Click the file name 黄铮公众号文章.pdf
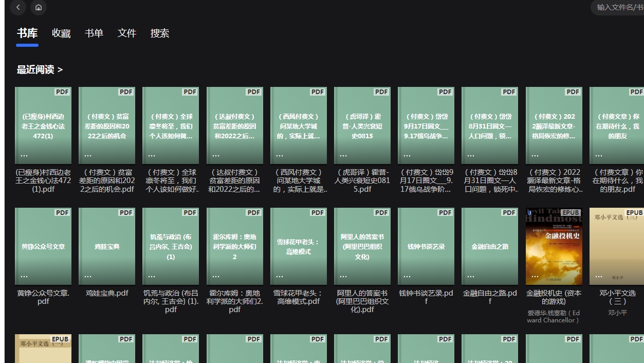The height and width of the screenshot is (363, 644). 43,297
